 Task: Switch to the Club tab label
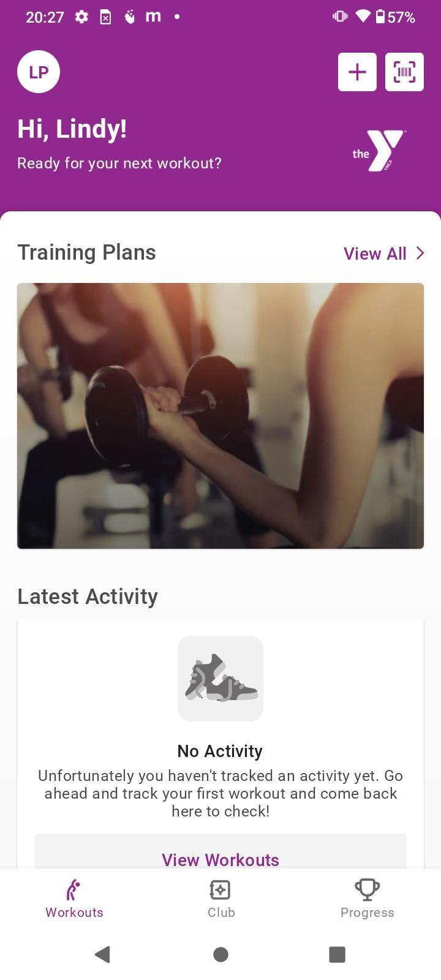pyautogui.click(x=221, y=912)
